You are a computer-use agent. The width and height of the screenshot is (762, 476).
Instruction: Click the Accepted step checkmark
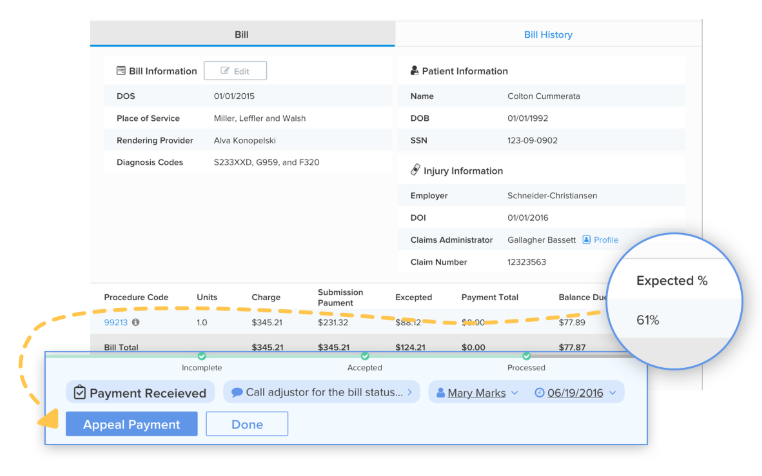point(364,355)
